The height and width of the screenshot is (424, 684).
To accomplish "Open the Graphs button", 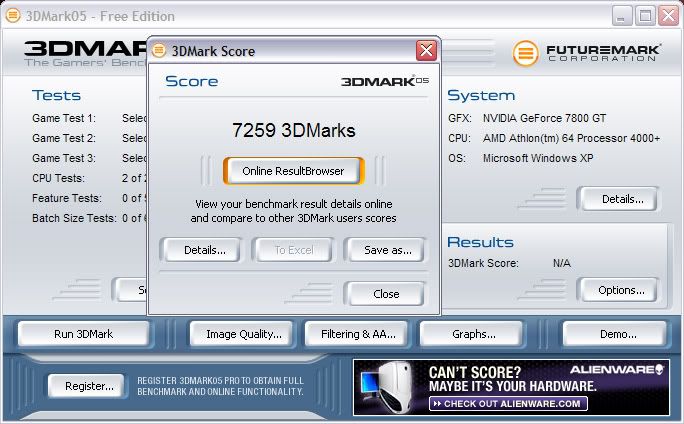I will (x=473, y=334).
